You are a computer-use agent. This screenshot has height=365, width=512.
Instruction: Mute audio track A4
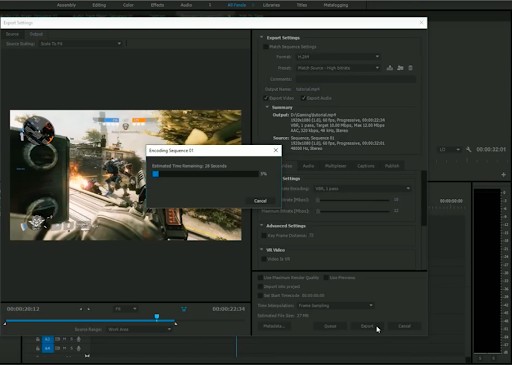[x=65, y=348]
